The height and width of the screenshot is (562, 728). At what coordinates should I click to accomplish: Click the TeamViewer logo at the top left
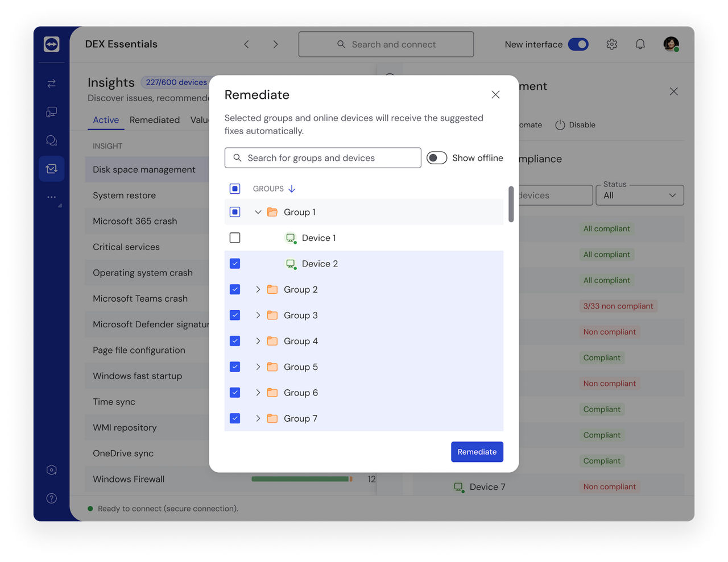pyautogui.click(x=51, y=44)
